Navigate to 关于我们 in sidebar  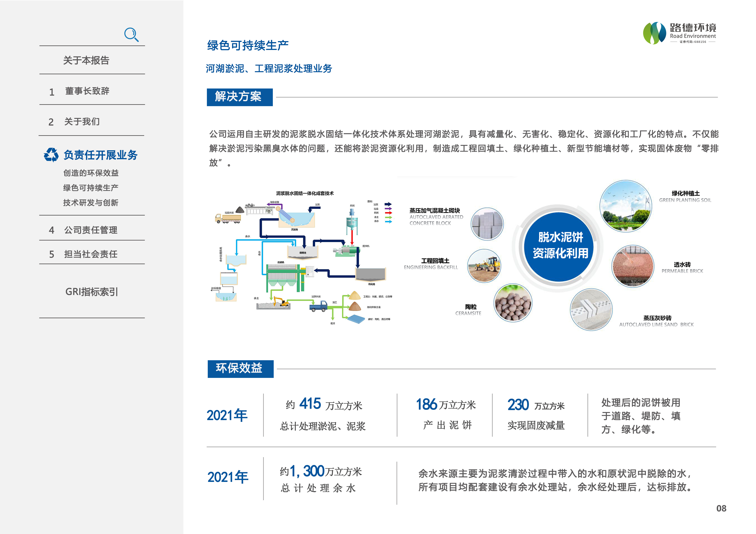pos(82,122)
